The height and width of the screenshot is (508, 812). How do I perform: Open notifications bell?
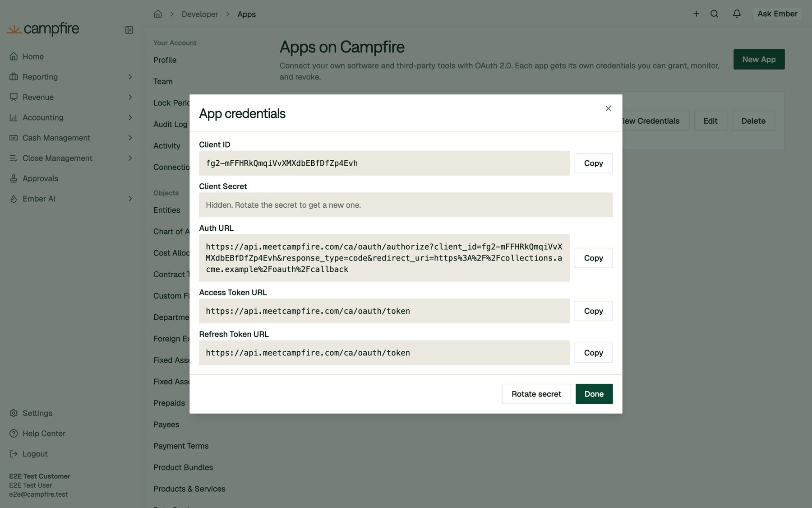point(737,14)
